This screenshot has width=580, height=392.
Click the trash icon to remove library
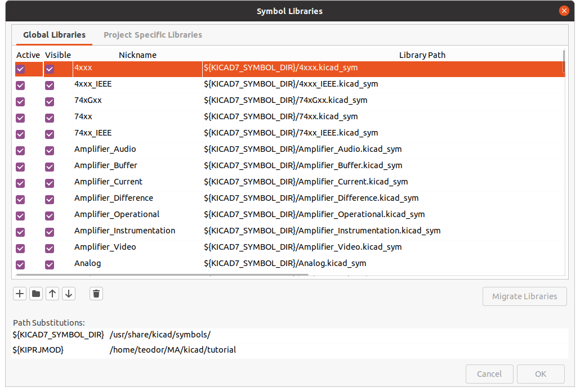coord(96,294)
